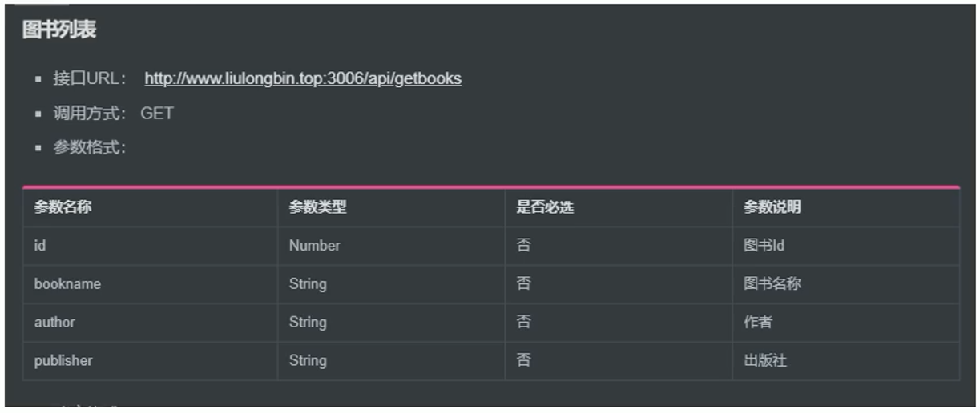Click the 参数名称 column header
Image resolution: width=980 pixels, height=413 pixels.
[150, 207]
